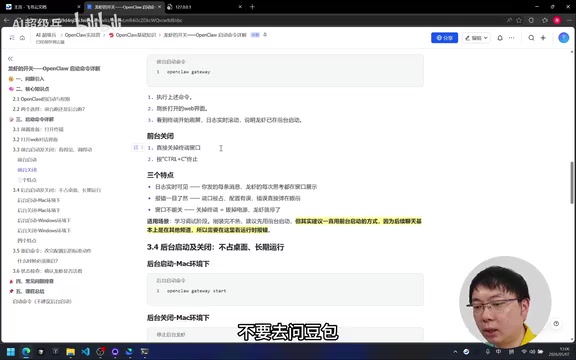
Task: Jump to outline item 3.6 状态检查
Action: coord(47,271)
